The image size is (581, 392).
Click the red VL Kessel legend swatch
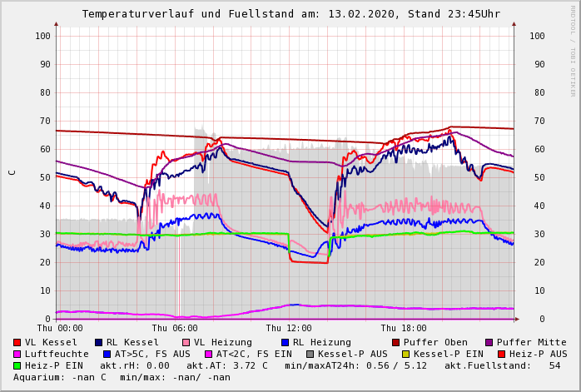click(17, 342)
